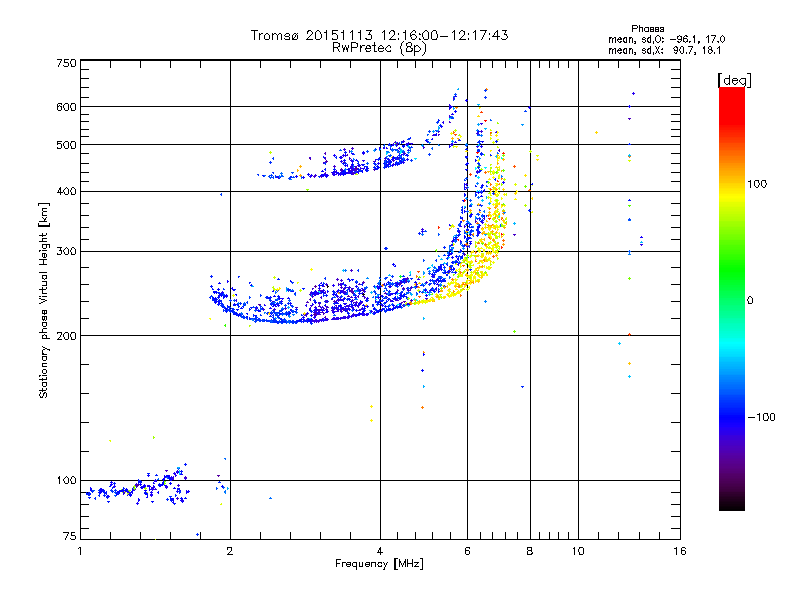Click the y-axis '750' tick label

click(x=67, y=63)
